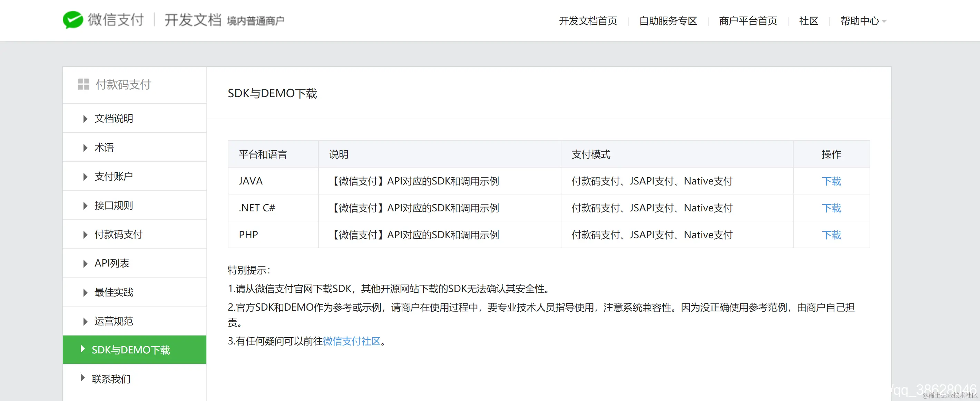Download the JAVA SDK
This screenshot has height=401, width=980.
[831, 181]
